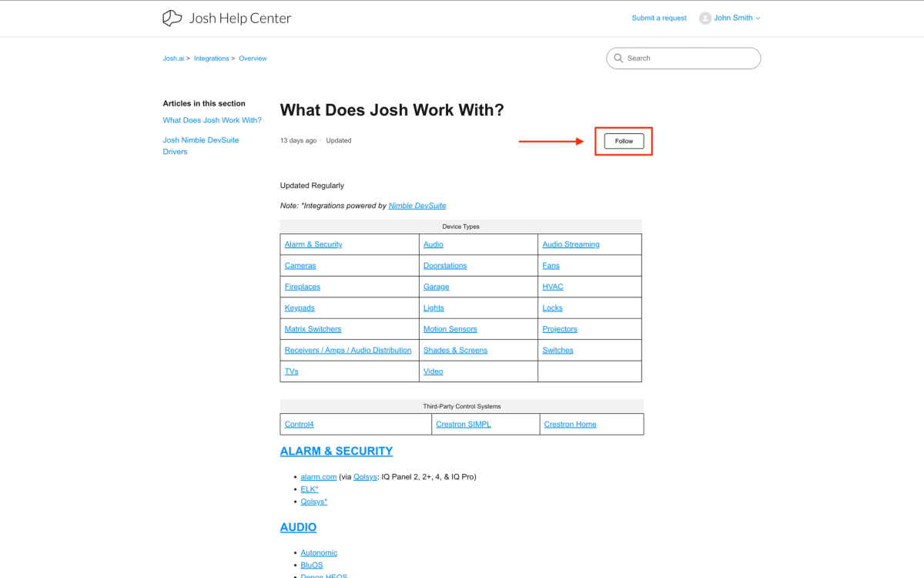Image resolution: width=924 pixels, height=578 pixels.
Task: Jump to Shades & Screens device type
Action: 455,351
